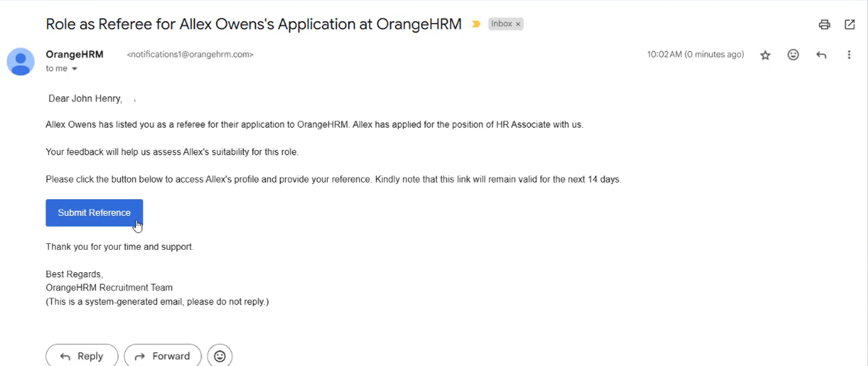Toggle the yellow importance marker
Image resolution: width=868 pixels, height=366 pixels.
477,25
